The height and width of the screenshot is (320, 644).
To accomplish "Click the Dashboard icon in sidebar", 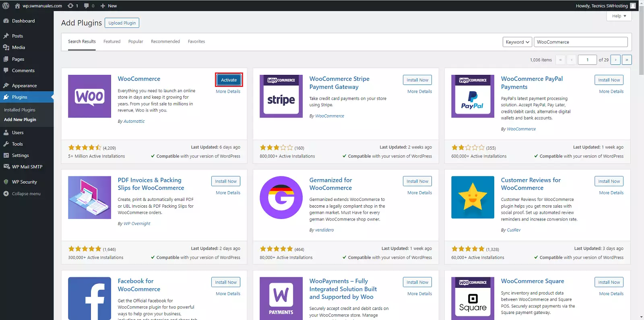I will coord(6,21).
